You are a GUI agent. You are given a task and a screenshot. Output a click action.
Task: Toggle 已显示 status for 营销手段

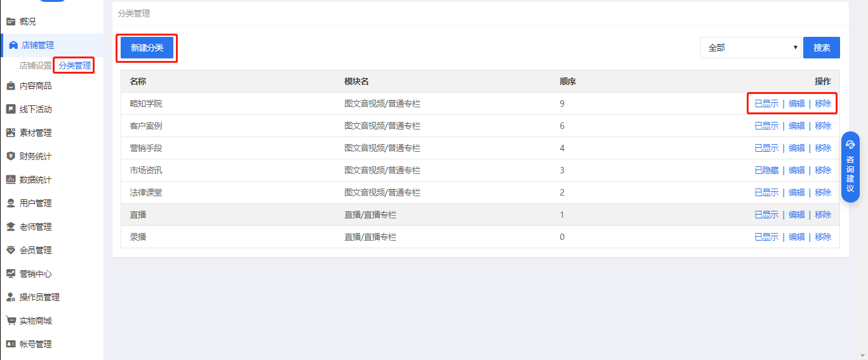click(x=766, y=148)
